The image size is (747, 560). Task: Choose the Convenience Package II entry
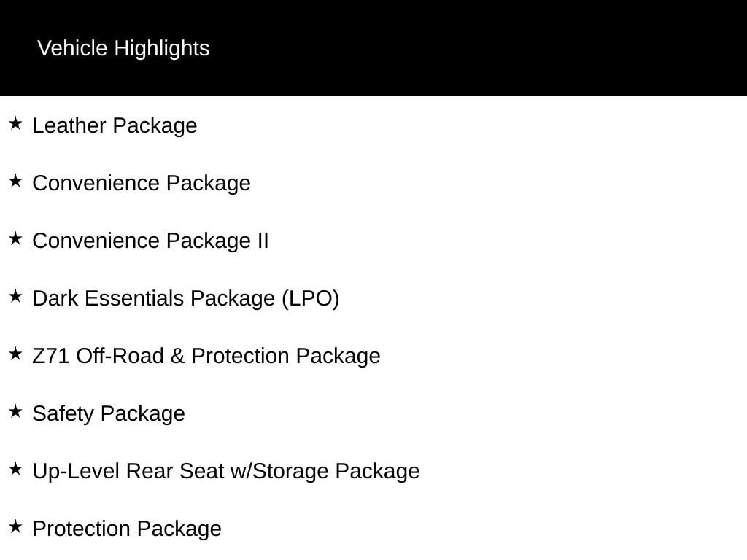pos(150,241)
